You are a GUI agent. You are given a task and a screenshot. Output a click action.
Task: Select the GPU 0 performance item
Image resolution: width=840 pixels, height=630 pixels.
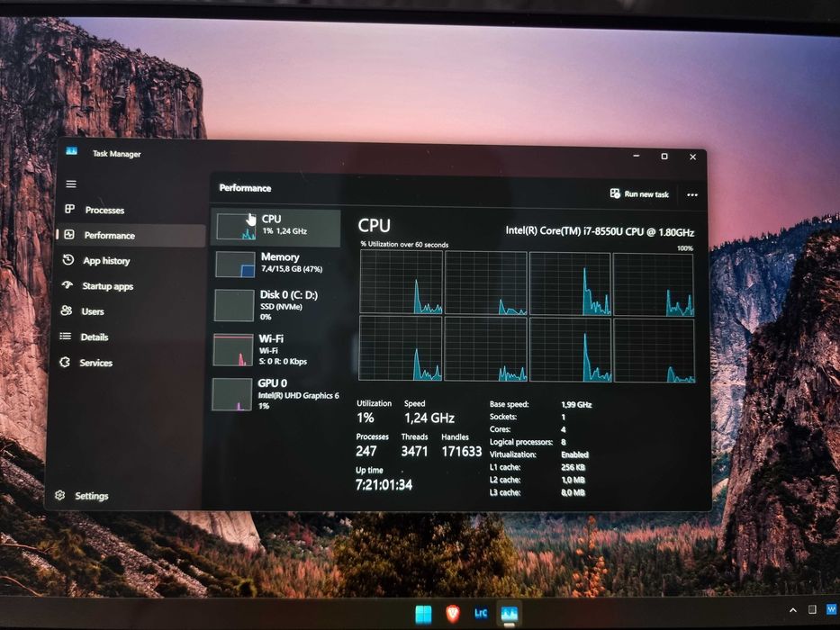275,394
